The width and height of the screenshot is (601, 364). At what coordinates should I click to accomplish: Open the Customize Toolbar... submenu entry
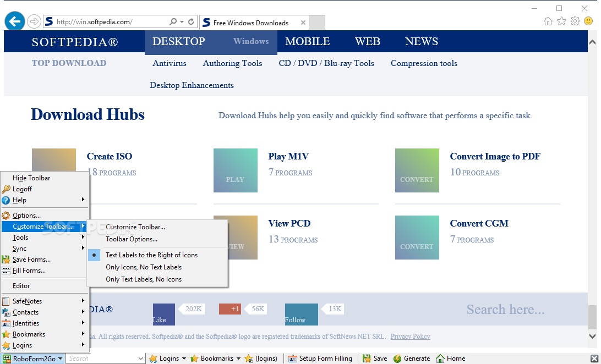(135, 227)
